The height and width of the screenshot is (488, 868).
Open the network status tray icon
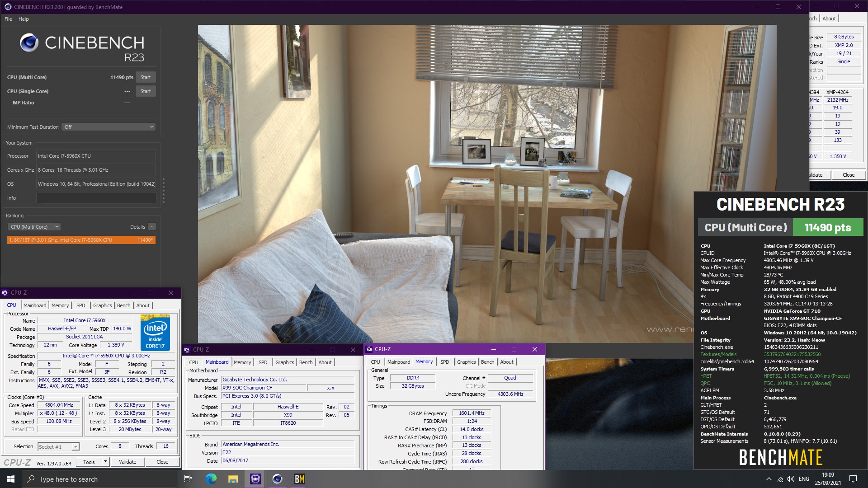point(780,479)
